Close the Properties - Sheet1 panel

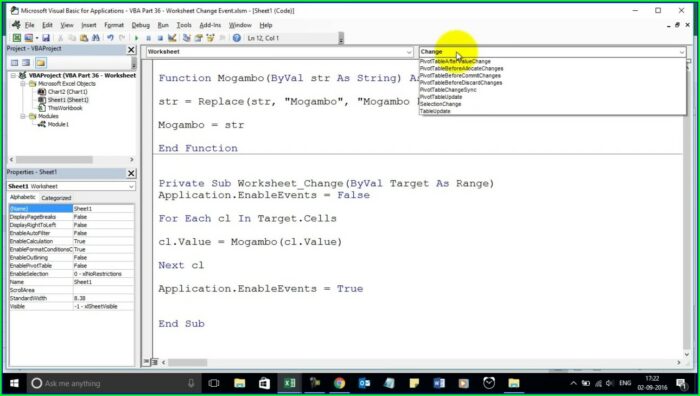(131, 173)
